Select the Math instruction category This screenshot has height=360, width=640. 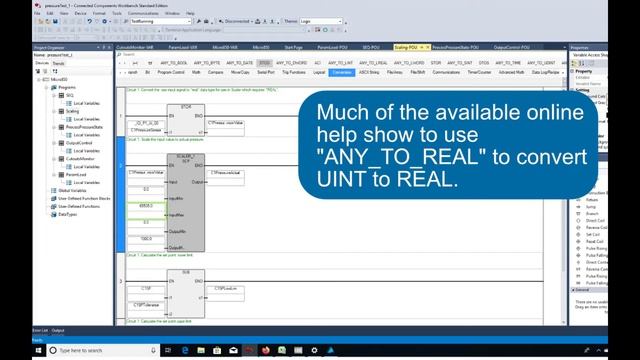[196, 72]
